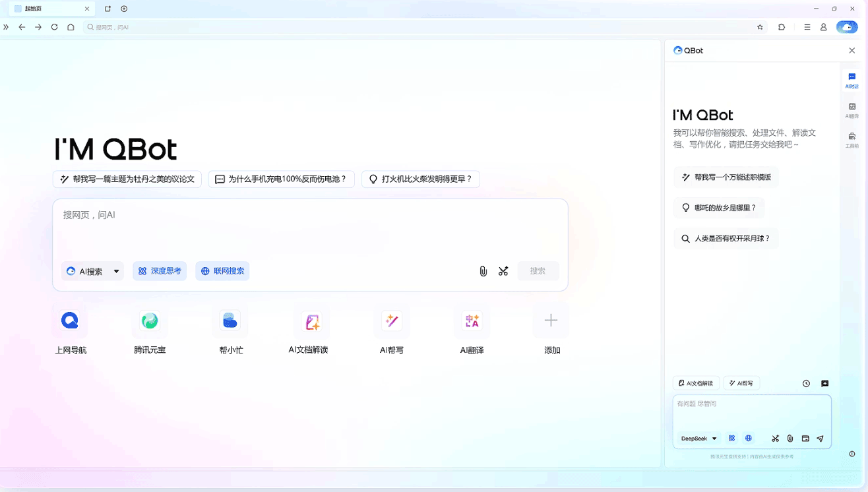This screenshot has width=868, height=492.
Task: Select the 起始页 tab
Action: tap(53, 9)
